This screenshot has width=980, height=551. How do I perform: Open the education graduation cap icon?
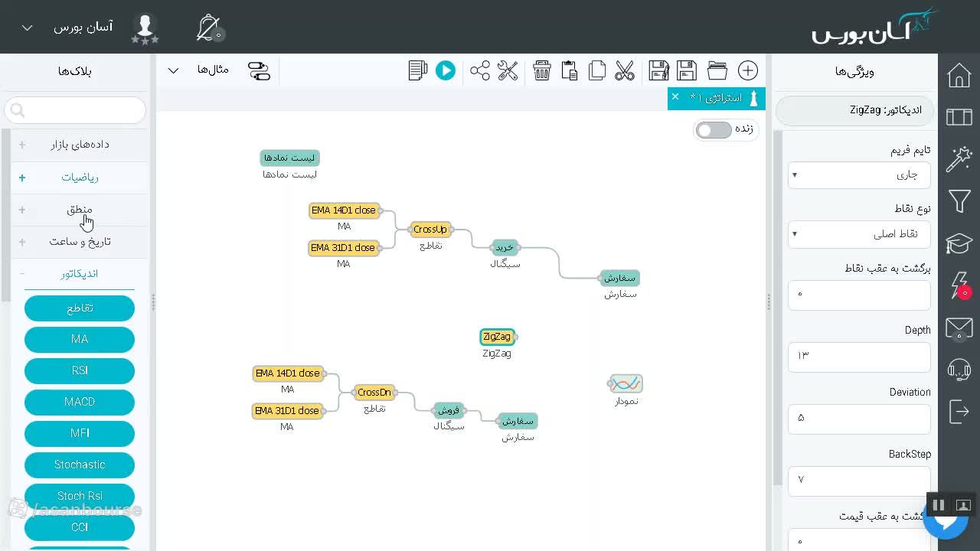[x=959, y=243]
